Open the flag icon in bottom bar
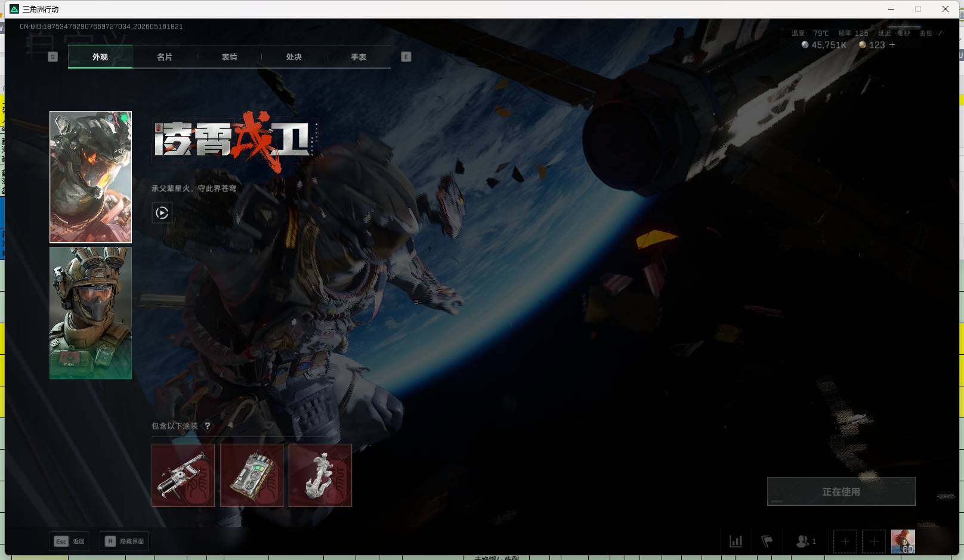 767,542
